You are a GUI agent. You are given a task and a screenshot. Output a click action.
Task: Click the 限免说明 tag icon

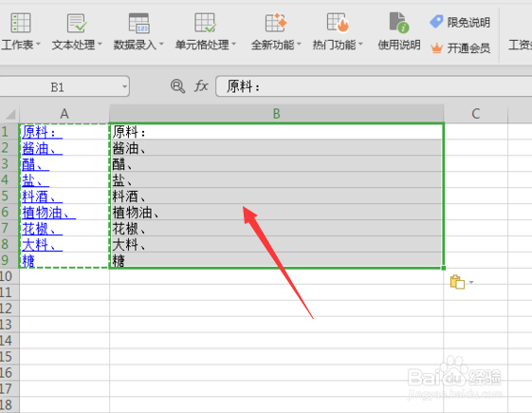[436, 22]
